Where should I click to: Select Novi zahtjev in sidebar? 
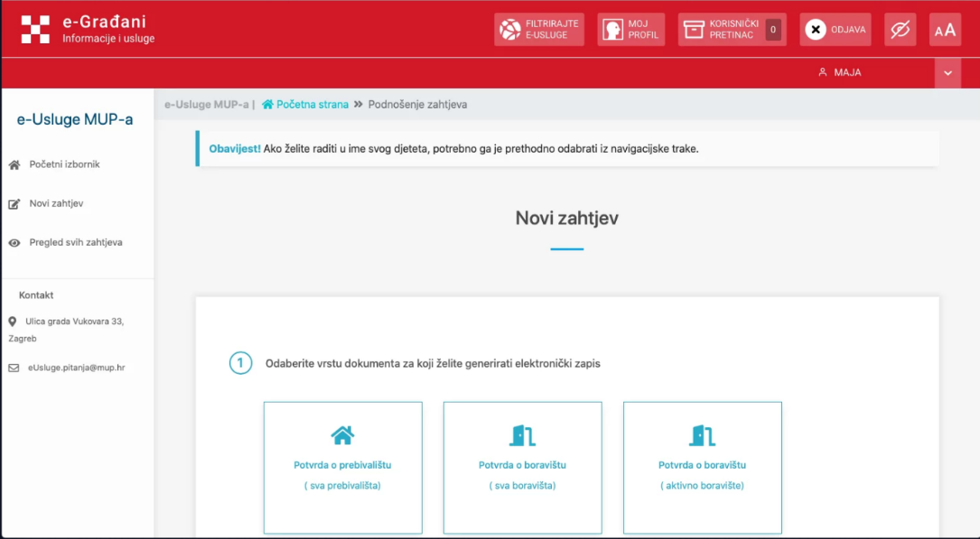pos(55,203)
